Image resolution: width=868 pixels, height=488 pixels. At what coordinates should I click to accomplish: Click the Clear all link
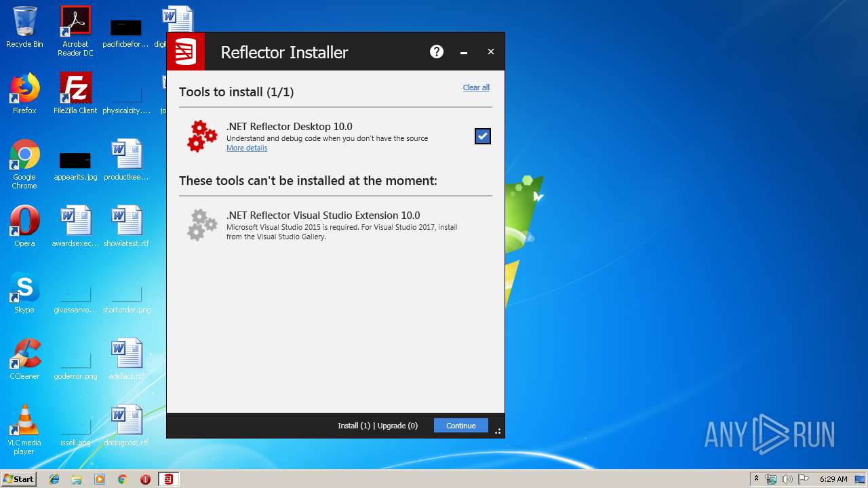pyautogui.click(x=476, y=87)
